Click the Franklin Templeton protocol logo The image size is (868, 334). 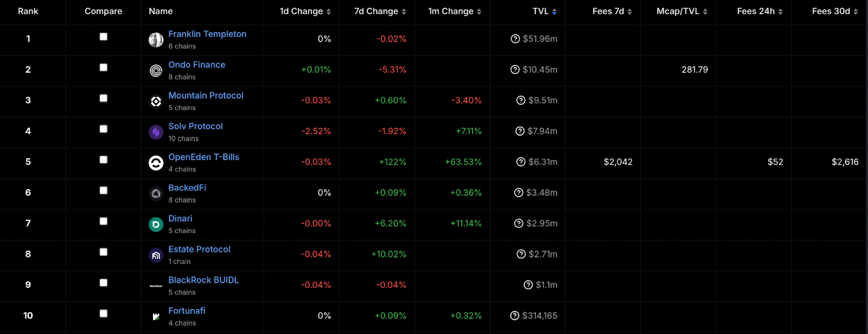(x=156, y=40)
